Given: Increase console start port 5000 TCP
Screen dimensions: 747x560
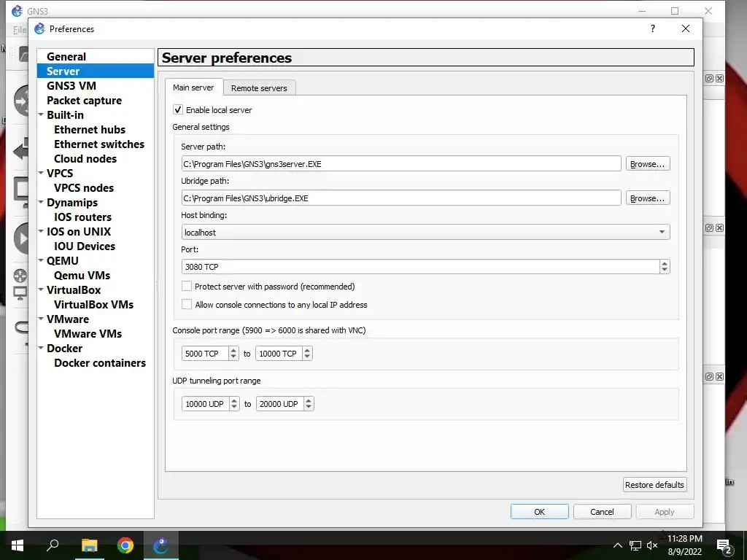Looking at the screenshot, I should 233,350.
